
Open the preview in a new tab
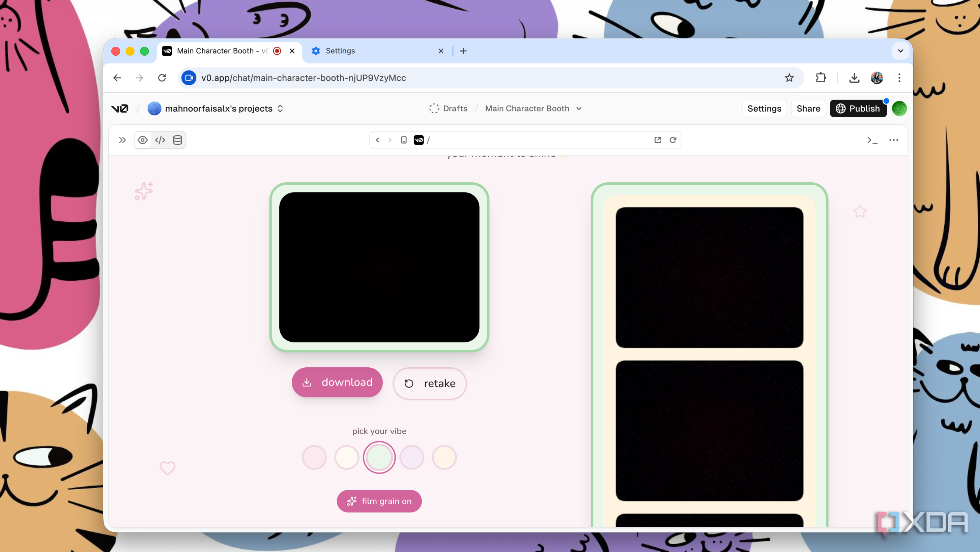(657, 140)
